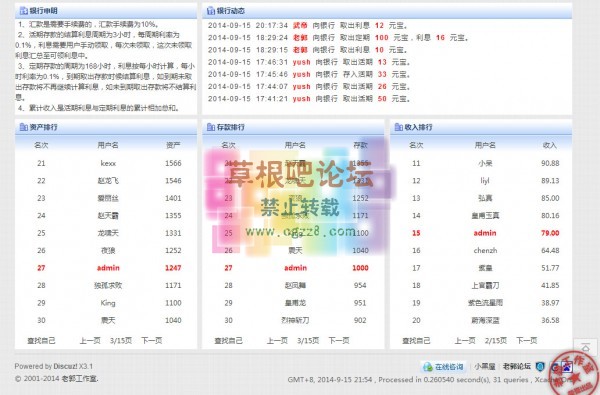Click user 老郭 in the 18:29:15 entry

[x=300, y=50]
